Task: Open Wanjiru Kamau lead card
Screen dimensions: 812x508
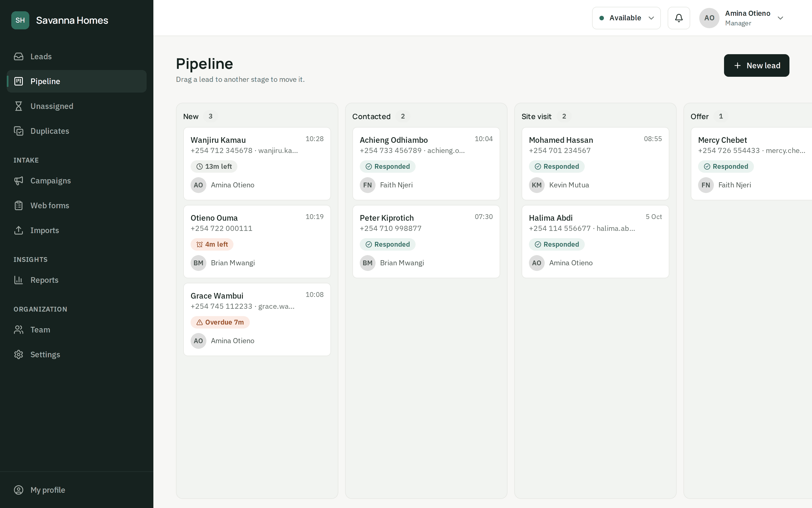Action: coord(257,164)
